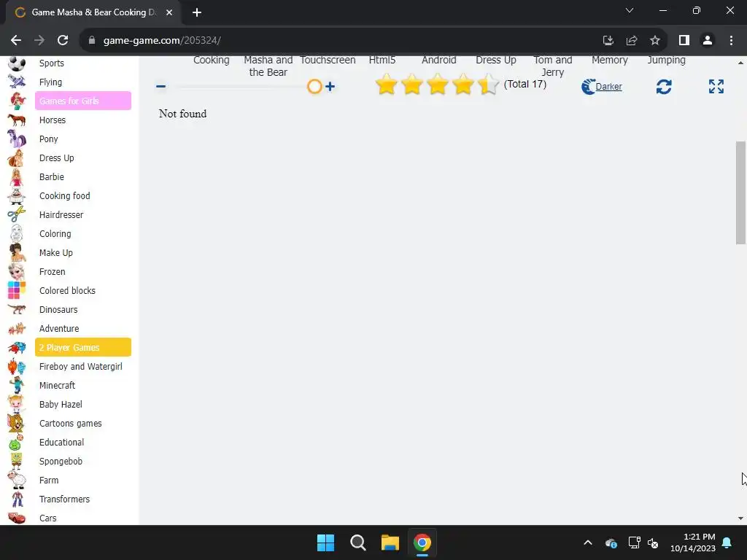
Task: Open a new browser tab
Action: [x=197, y=13]
